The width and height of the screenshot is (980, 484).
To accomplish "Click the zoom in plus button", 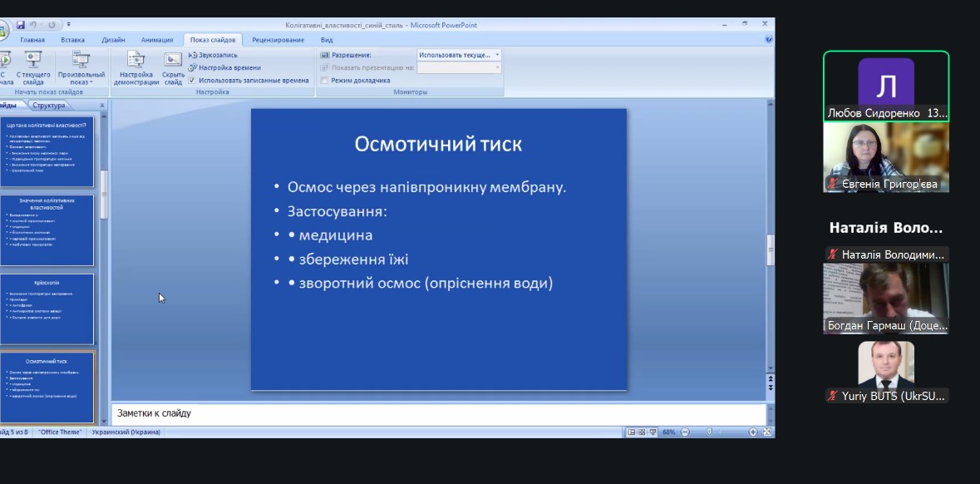I will click(753, 432).
